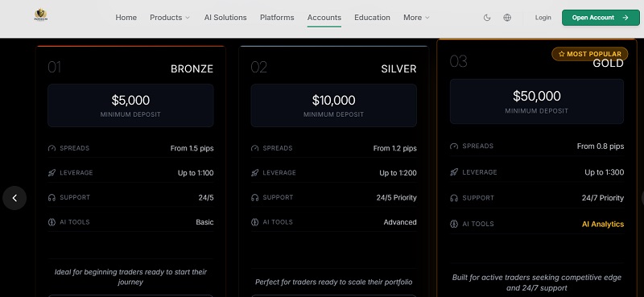
Task: Click the 'From 1.2 pips' value
Action: click(394, 148)
